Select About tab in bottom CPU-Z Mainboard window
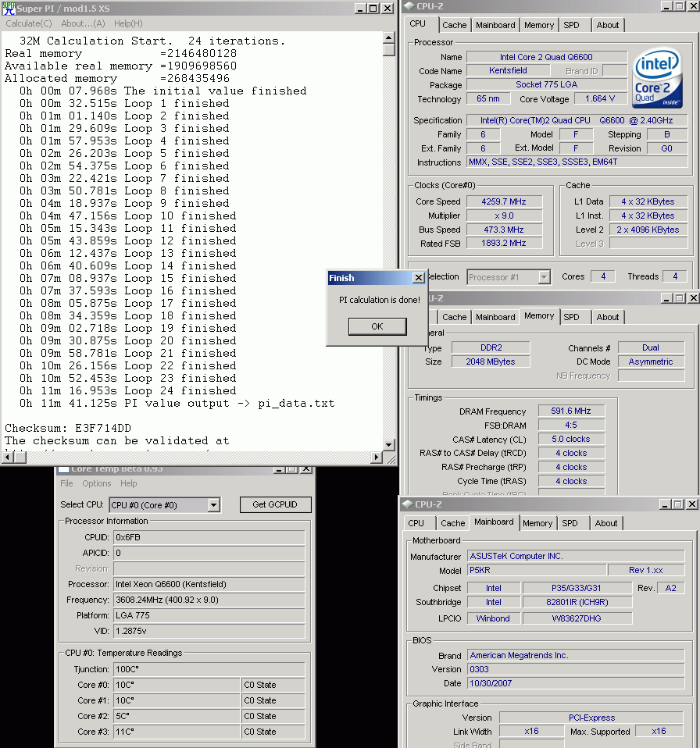 606,523
